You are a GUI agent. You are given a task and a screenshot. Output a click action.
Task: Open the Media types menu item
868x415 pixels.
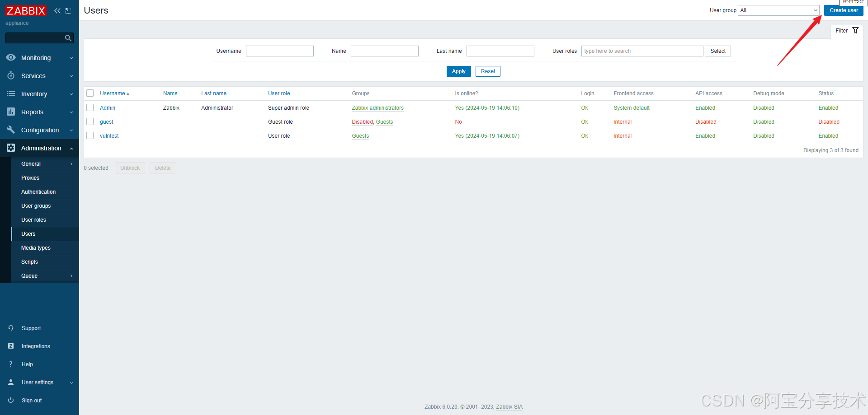[45, 248]
